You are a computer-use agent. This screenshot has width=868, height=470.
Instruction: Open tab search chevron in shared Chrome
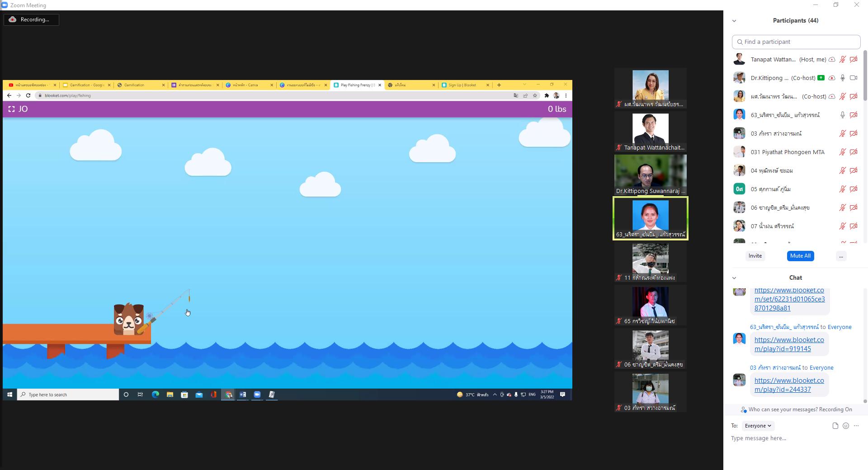coord(524,85)
